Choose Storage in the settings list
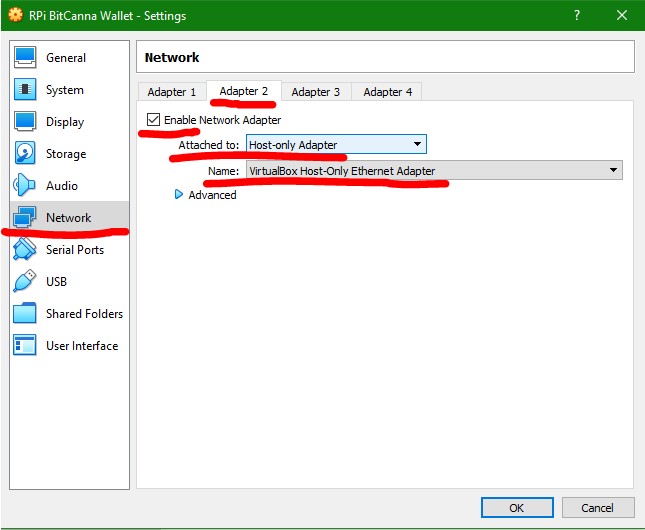This screenshot has width=645, height=530. coord(70,153)
